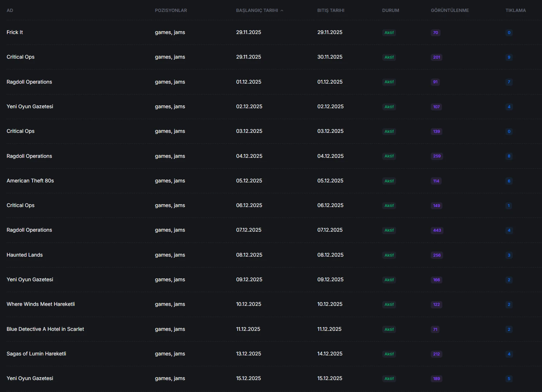This screenshot has height=392, width=542.
Task: Sort by Görüntülenme column header
Action: click(x=450, y=10)
